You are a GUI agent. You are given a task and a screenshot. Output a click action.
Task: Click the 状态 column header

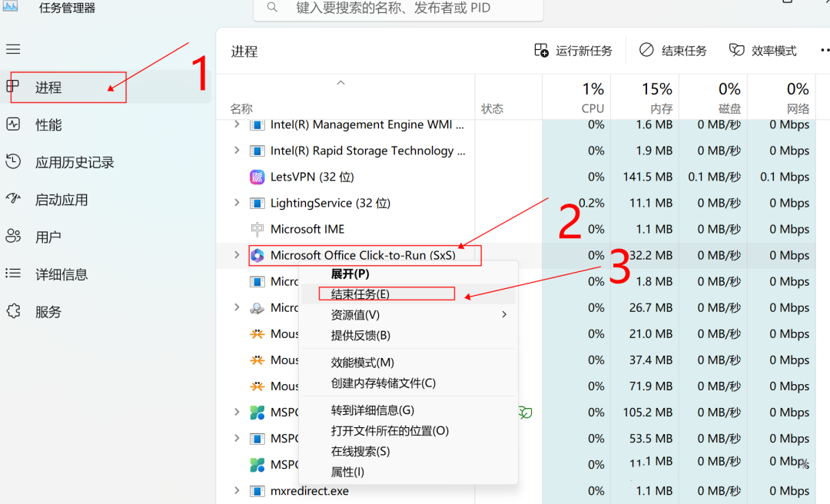point(492,108)
